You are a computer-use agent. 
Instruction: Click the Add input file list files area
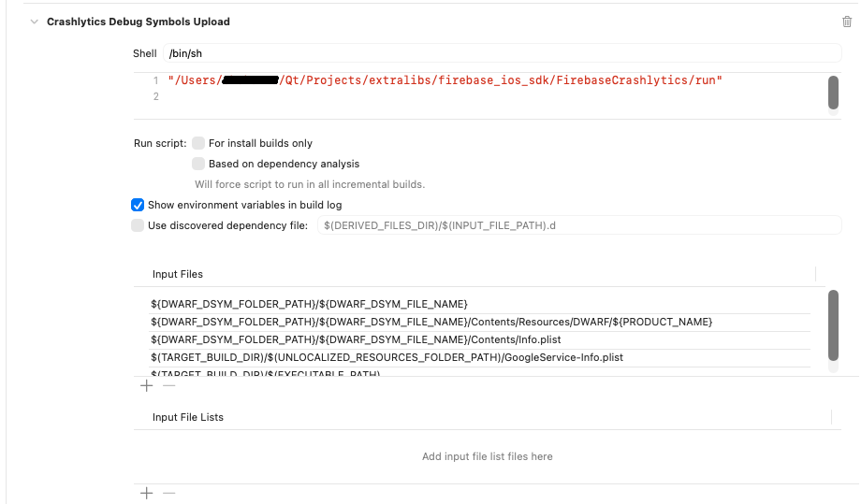tap(487, 456)
